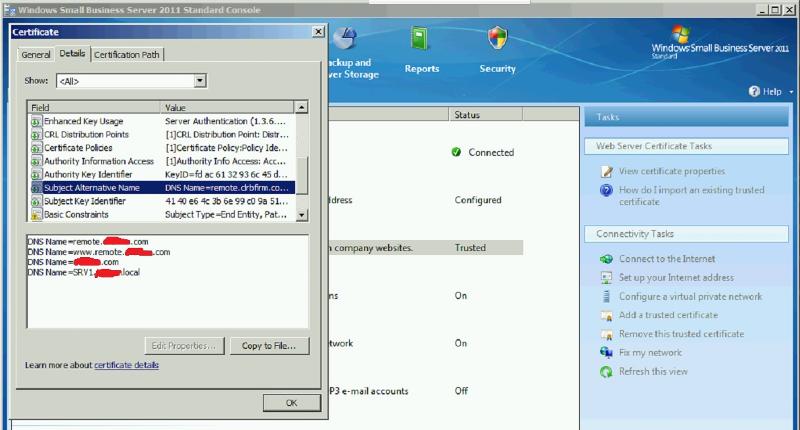The height and width of the screenshot is (430, 800).
Task: Select the Authority Information Access row
Action: [x=162, y=161]
